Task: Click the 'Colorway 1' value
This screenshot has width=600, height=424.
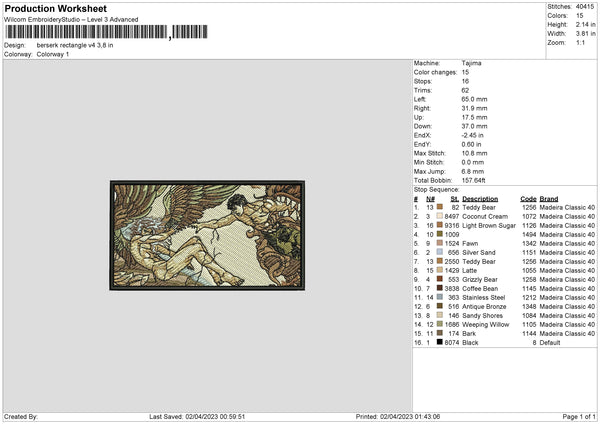Action: (x=53, y=54)
